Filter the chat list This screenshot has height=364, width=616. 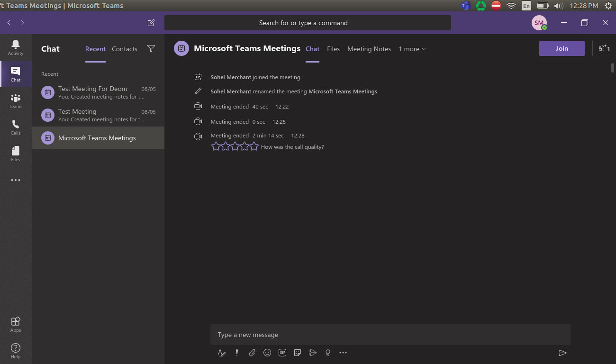pyautogui.click(x=151, y=48)
